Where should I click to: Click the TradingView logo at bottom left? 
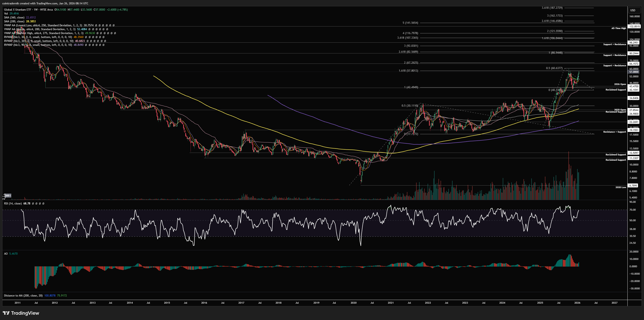point(21,313)
